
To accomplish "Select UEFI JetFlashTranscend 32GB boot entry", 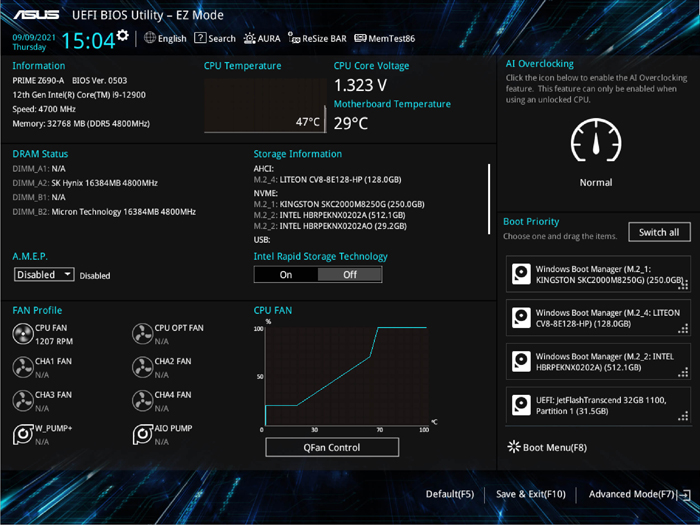I will pyautogui.click(x=598, y=405).
